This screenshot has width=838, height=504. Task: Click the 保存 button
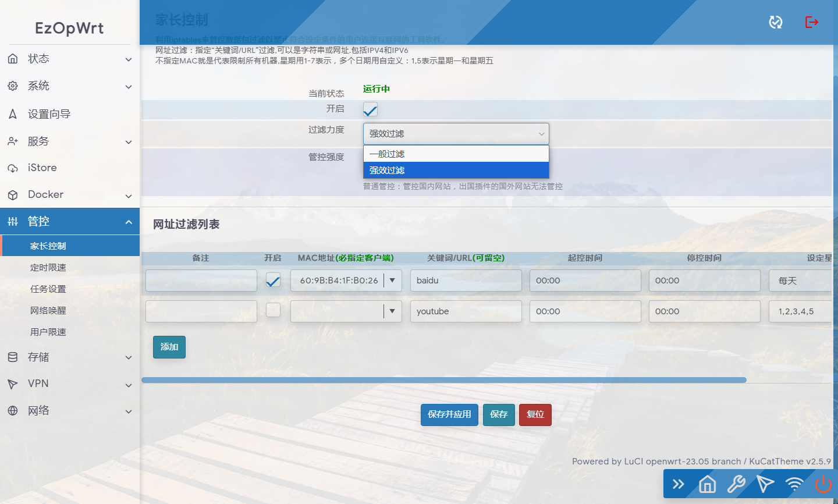pyautogui.click(x=499, y=414)
